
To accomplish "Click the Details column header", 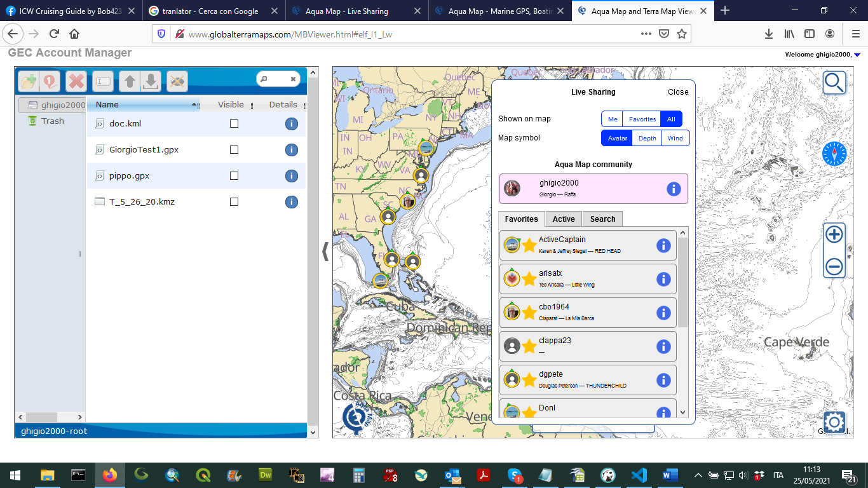I will click(x=283, y=105).
